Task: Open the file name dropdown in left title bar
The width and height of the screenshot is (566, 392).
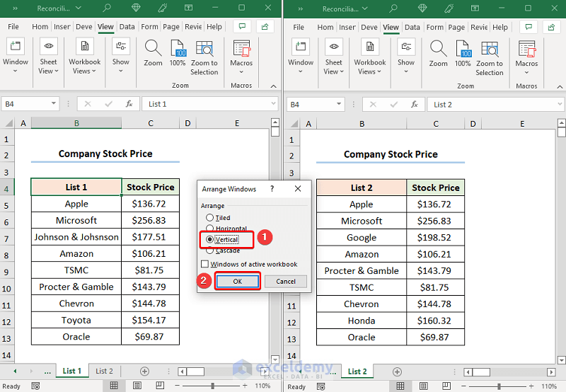Action: [78, 8]
